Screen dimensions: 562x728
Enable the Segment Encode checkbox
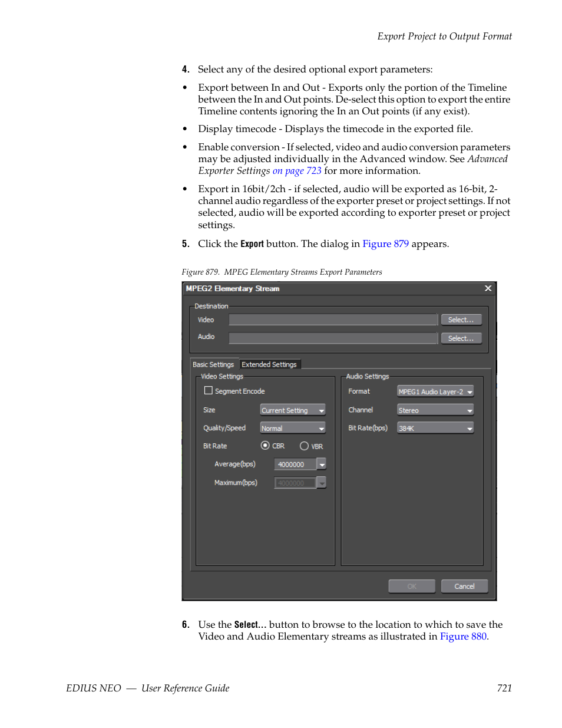pyautogui.click(x=208, y=390)
